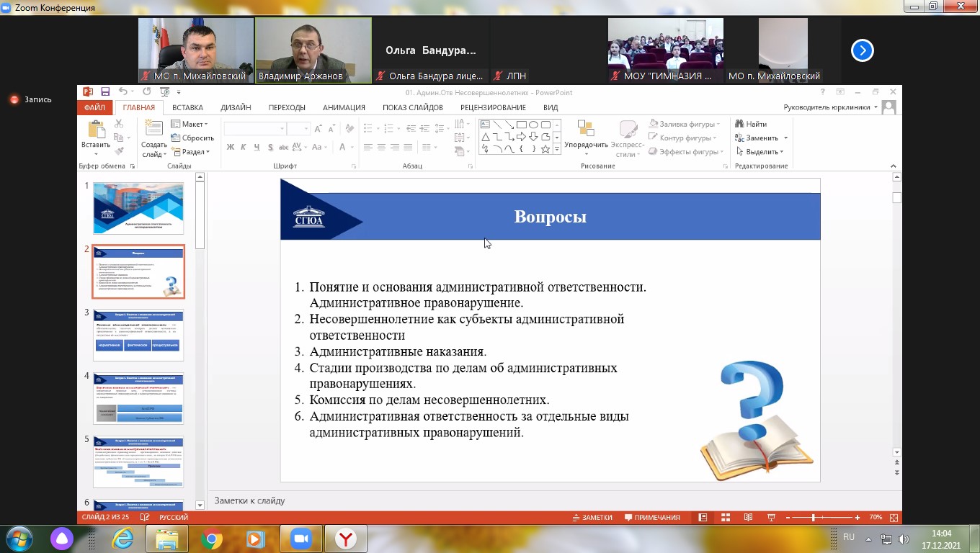
Task: Click fit slide to window icon
Action: [894, 517]
